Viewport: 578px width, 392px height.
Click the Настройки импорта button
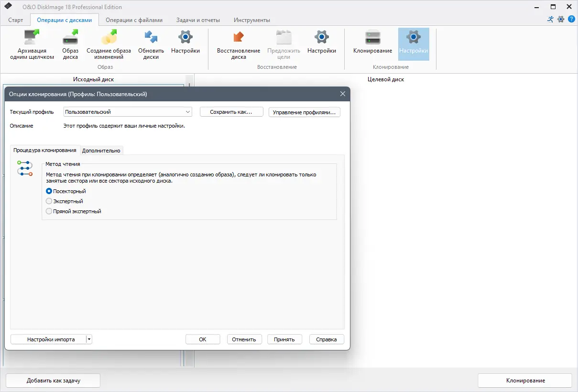tap(48, 339)
